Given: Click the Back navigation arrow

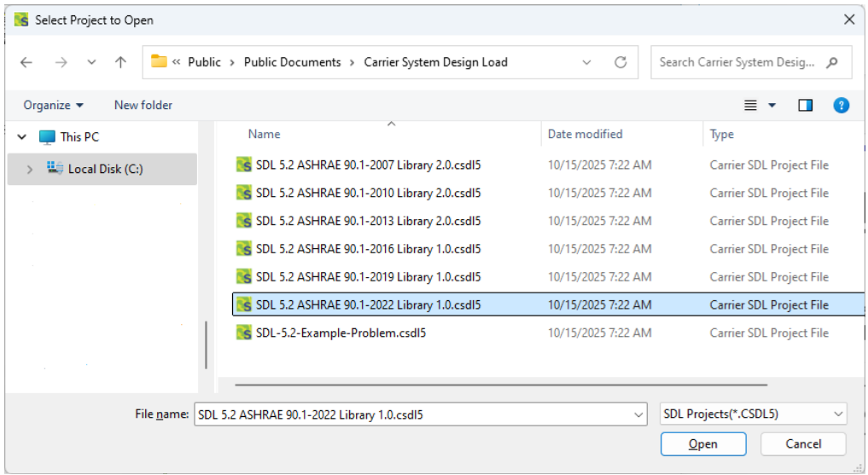Looking at the screenshot, I should [26, 62].
